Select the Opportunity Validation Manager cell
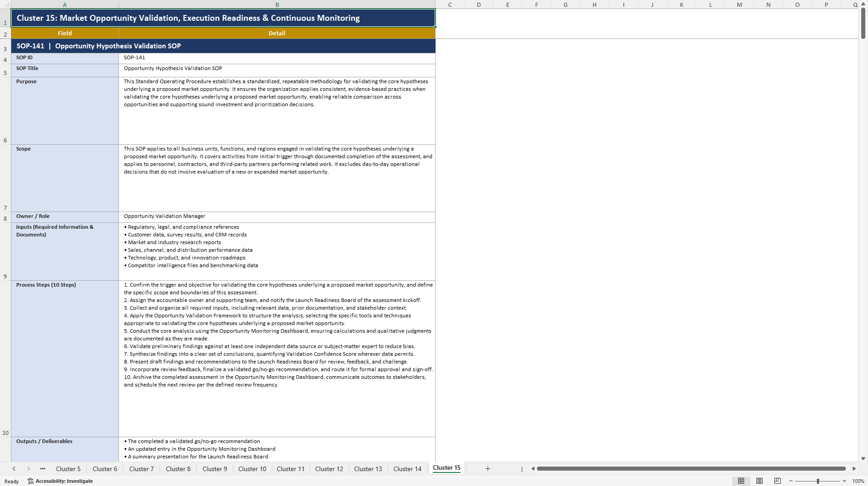The height and width of the screenshot is (486, 868). point(277,217)
